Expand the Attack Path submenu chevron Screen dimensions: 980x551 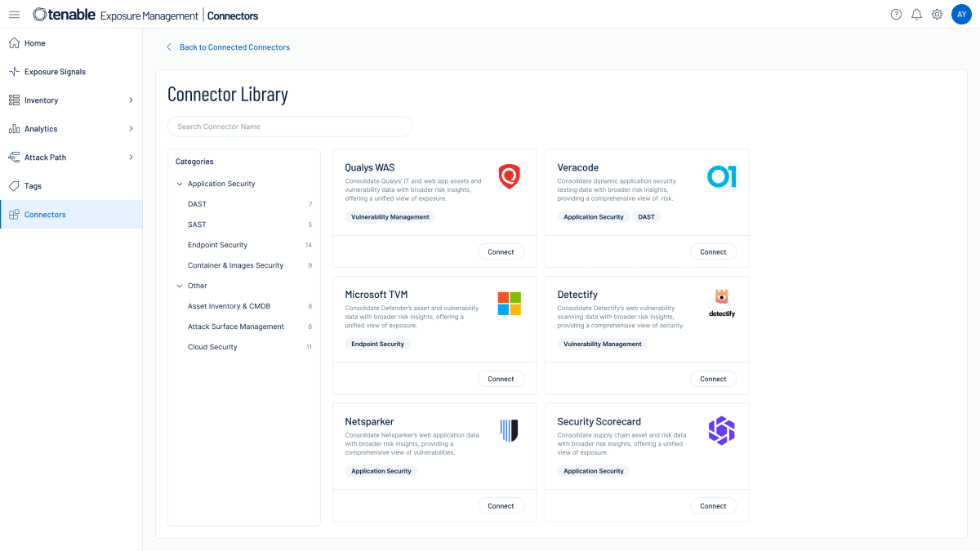coord(131,158)
